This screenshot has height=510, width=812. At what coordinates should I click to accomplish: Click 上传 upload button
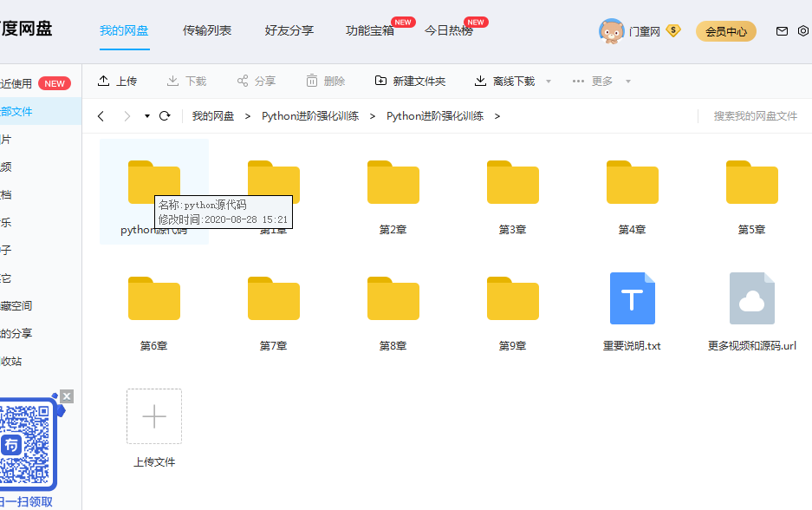117,81
